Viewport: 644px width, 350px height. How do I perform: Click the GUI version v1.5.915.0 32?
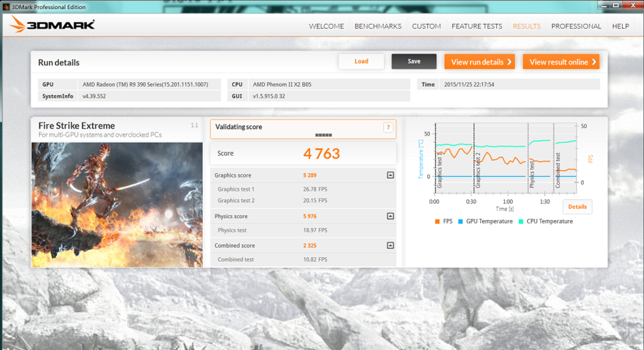coord(269,97)
